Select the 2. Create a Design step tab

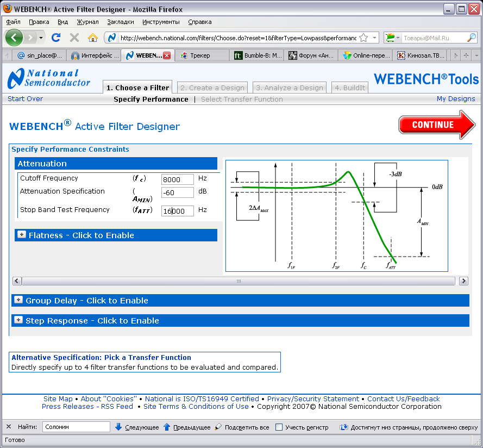coord(212,88)
